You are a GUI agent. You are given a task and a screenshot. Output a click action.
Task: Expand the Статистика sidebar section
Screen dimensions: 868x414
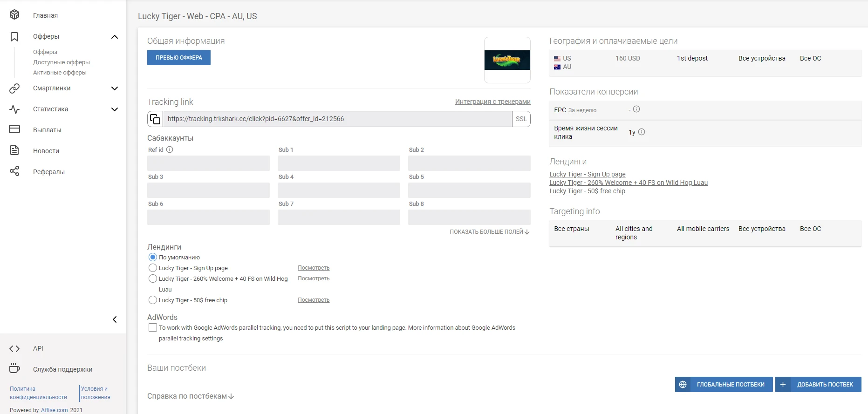(115, 109)
